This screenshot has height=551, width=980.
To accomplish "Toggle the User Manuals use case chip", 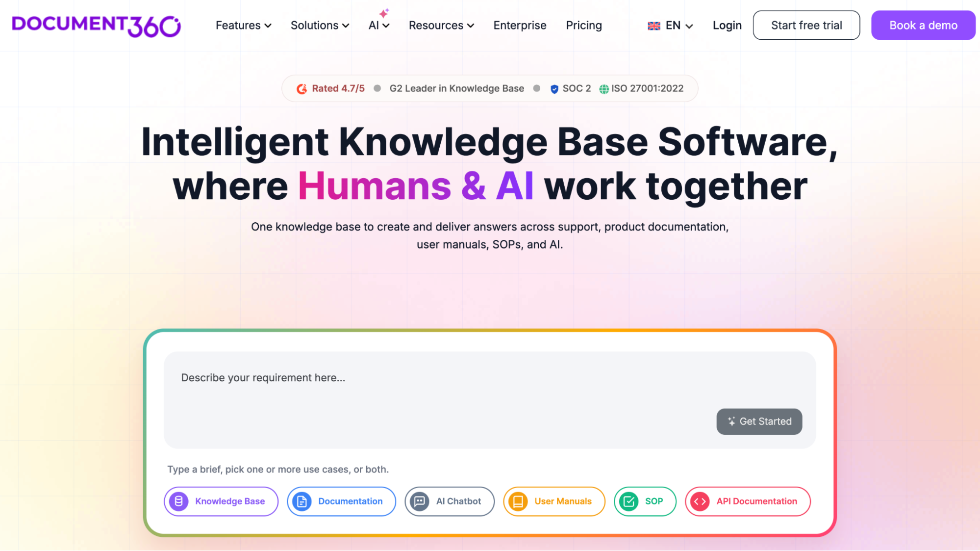I will pos(554,501).
